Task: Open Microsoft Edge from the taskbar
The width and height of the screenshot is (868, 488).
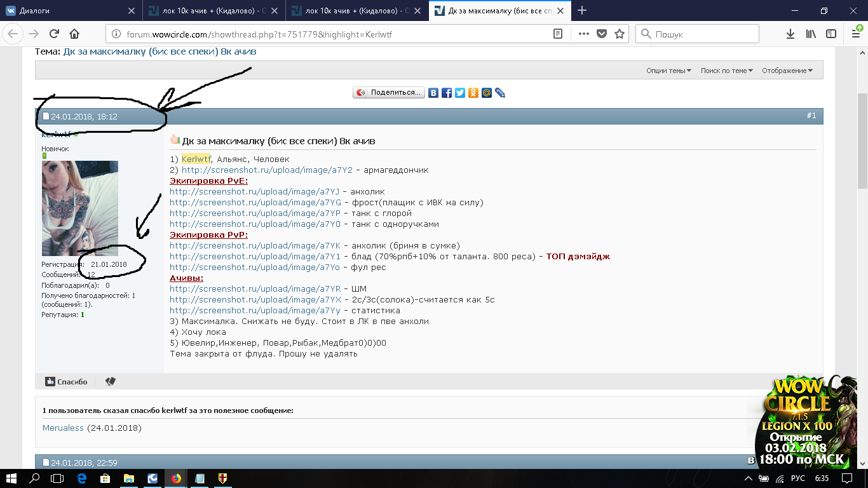Action: coord(81,478)
